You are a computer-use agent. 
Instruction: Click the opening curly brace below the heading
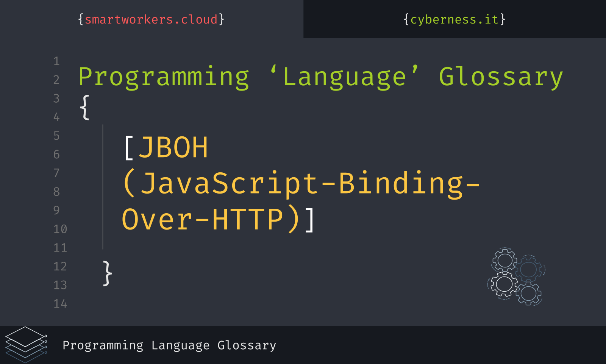click(x=84, y=108)
